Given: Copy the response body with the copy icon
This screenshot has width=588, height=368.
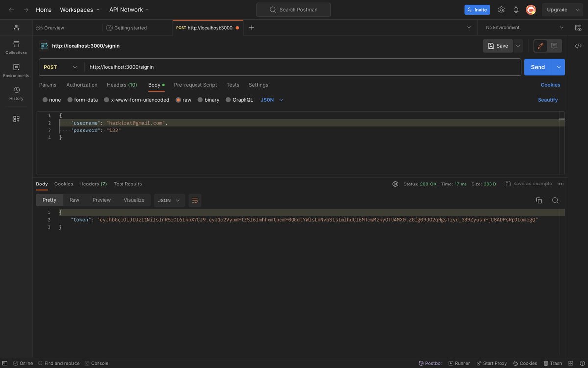Looking at the screenshot, I should [539, 200].
